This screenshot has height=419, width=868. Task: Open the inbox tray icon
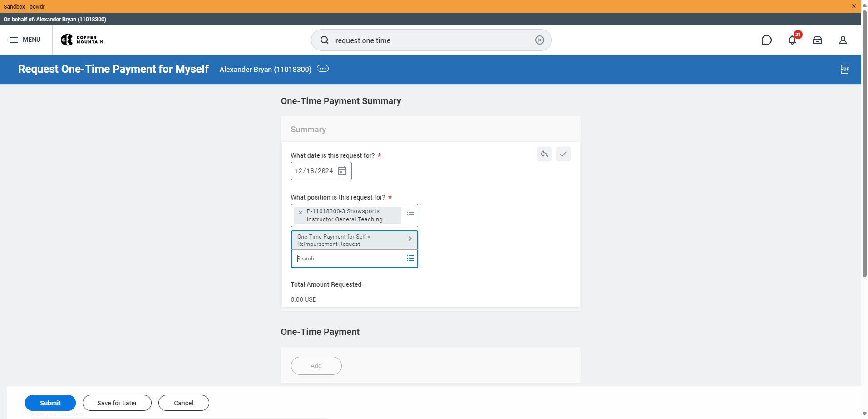point(818,40)
